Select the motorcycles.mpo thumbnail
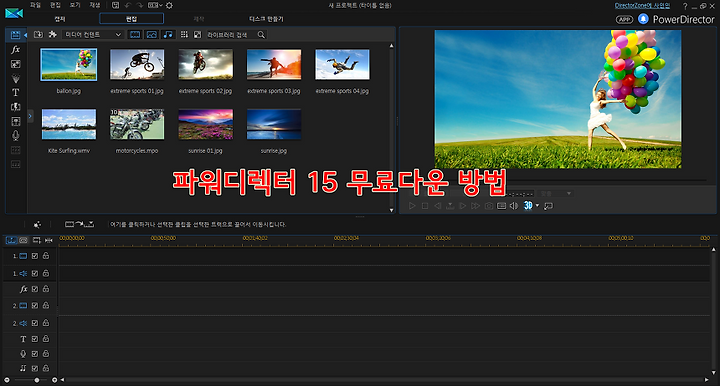 click(x=137, y=124)
